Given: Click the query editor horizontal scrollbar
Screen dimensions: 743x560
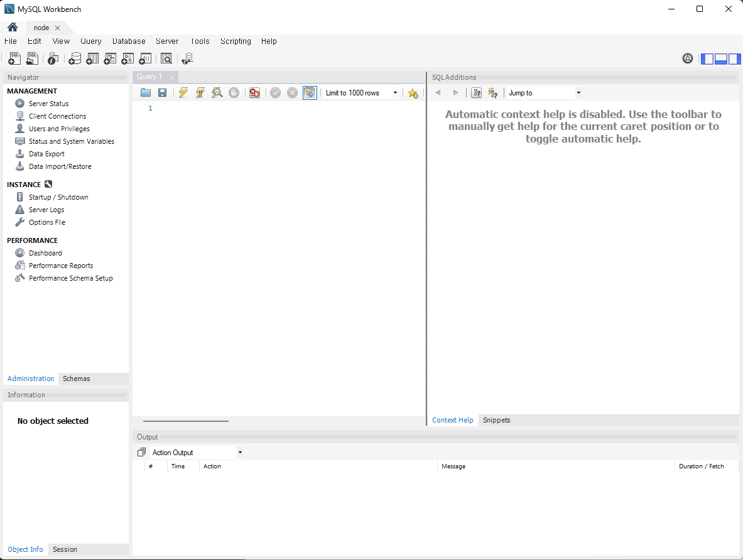Looking at the screenshot, I should (186, 421).
